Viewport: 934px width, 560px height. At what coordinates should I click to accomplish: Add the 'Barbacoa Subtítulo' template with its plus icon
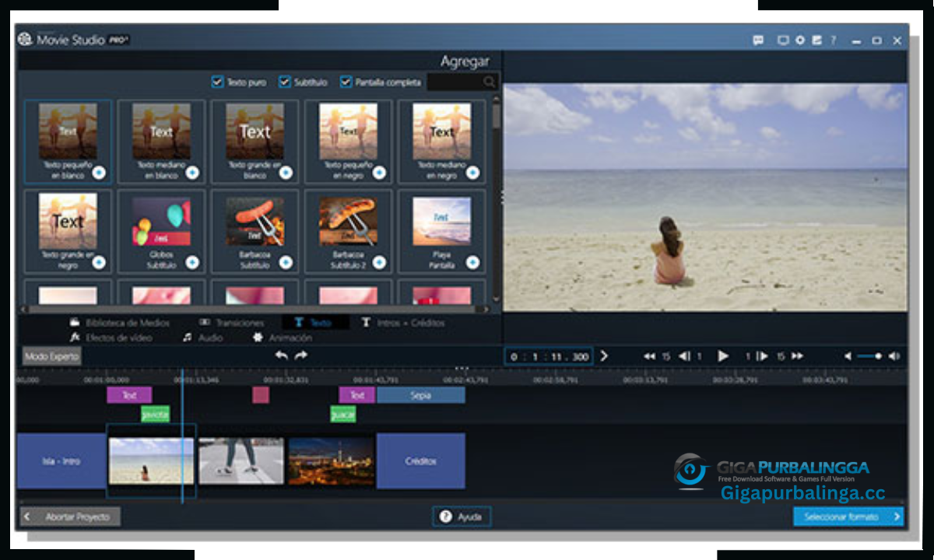286,262
